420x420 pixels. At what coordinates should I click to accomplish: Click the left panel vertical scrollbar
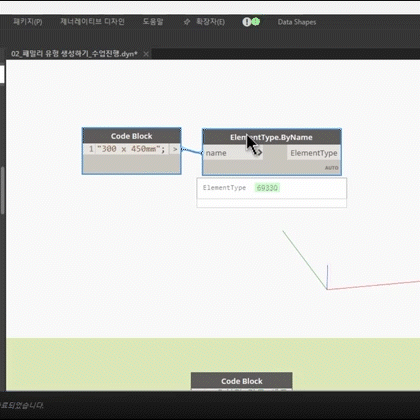tap(3, 191)
